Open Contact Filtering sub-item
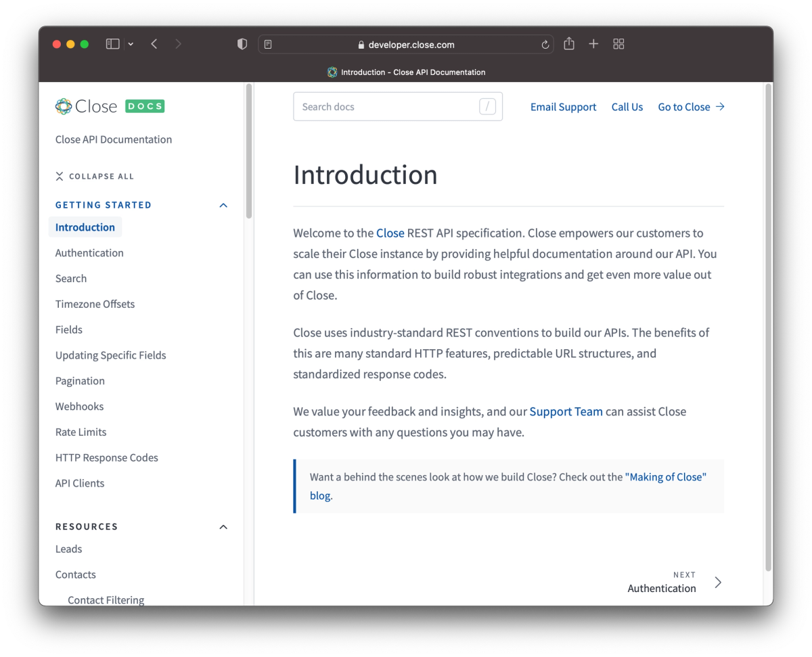 point(106,600)
